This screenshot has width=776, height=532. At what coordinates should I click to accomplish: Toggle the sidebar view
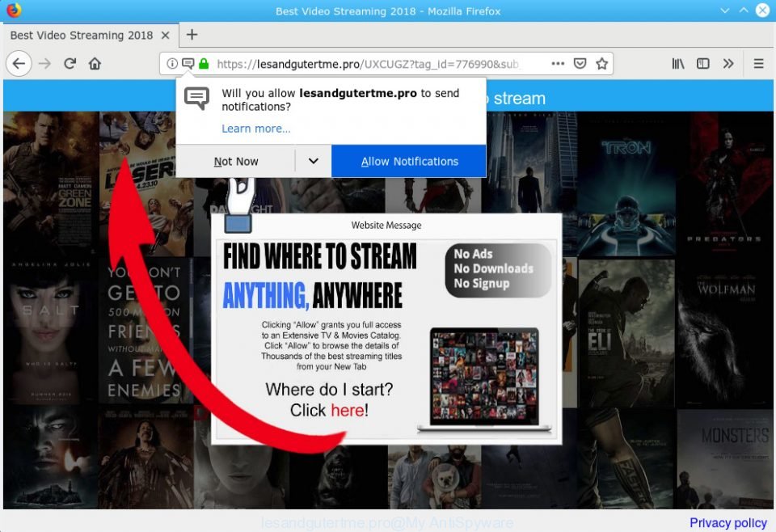(702, 63)
